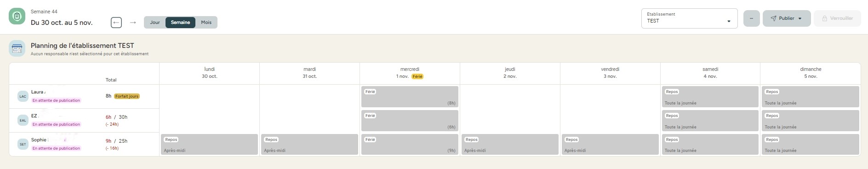Image resolution: width=868 pixels, height=169 pixels.
Task: Click the SET avatar for Sophie
Action: click(x=23, y=144)
